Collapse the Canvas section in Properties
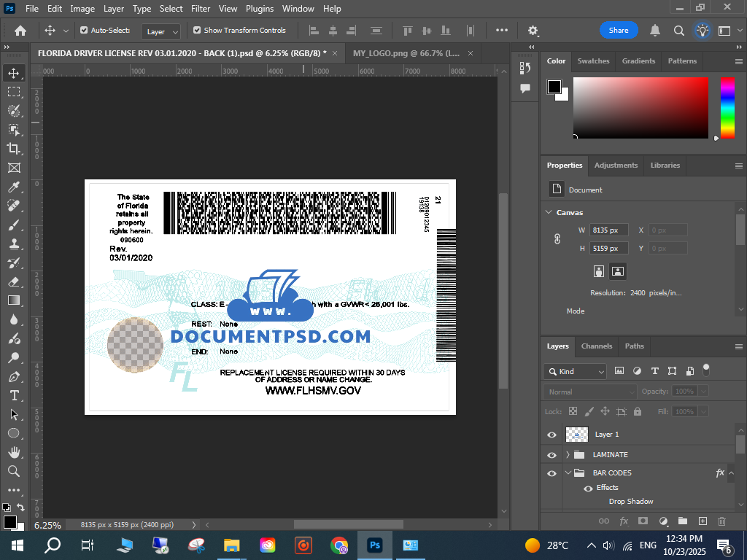747x560 pixels. [x=549, y=213]
